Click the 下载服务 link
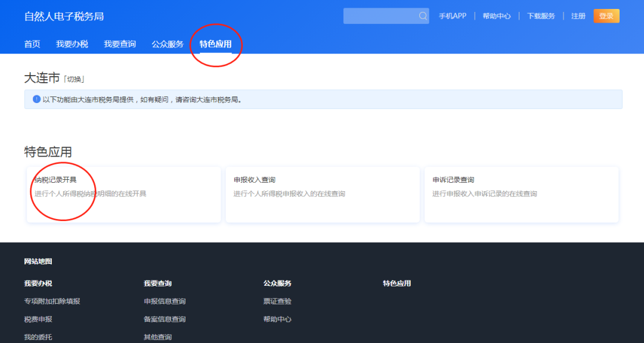This screenshot has width=644, height=343. click(x=541, y=16)
